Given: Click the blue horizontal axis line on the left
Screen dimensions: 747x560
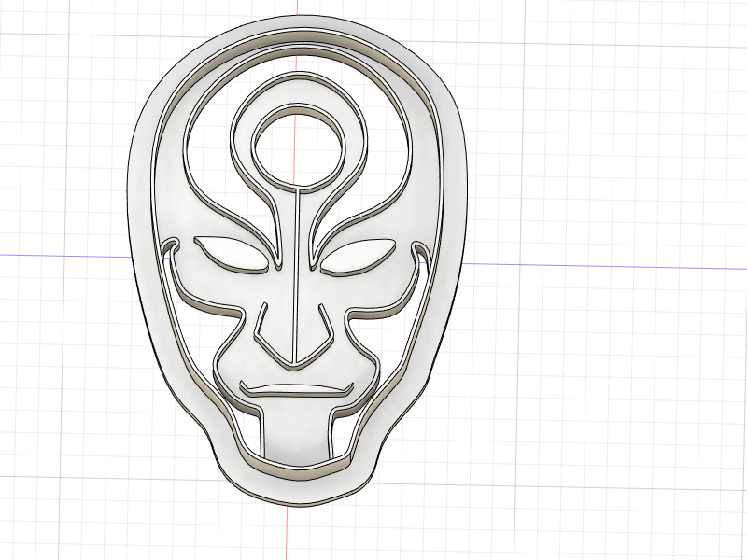Looking at the screenshot, I should tap(64, 256).
